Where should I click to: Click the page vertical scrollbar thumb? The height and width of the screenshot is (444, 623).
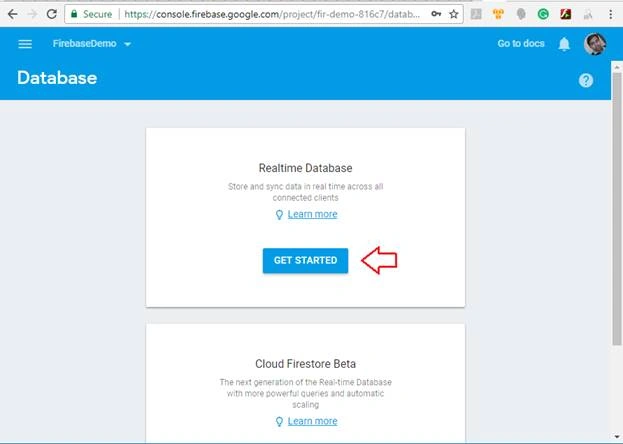coord(617,209)
